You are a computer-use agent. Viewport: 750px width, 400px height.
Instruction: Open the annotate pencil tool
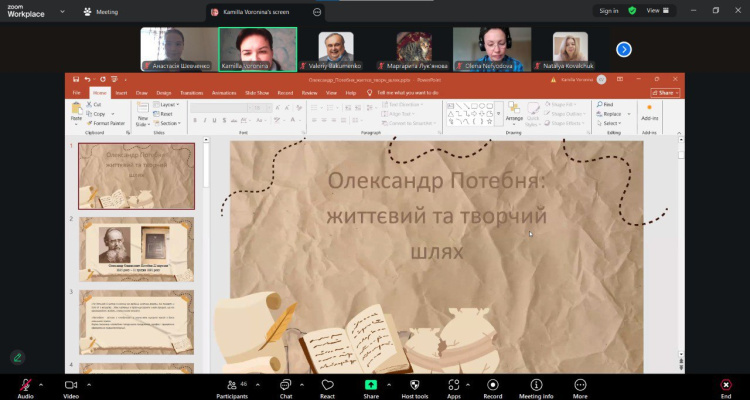(x=18, y=357)
